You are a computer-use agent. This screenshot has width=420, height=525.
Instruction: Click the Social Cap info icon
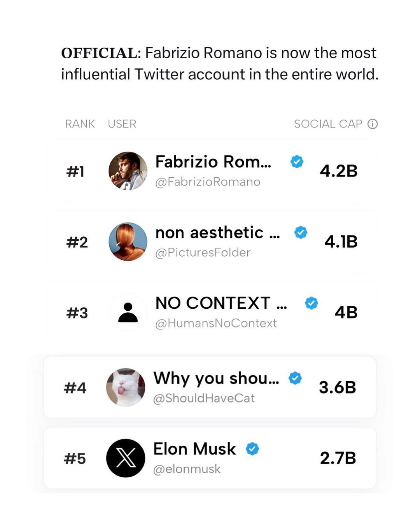[x=373, y=124]
